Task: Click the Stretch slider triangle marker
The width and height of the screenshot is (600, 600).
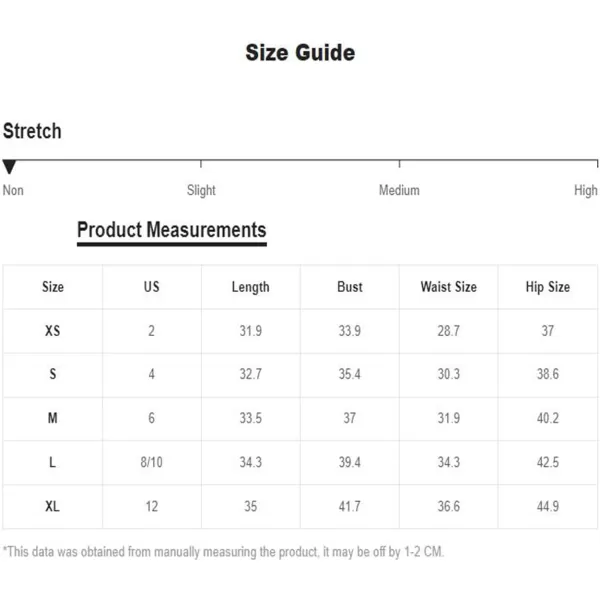Action: click(9, 166)
